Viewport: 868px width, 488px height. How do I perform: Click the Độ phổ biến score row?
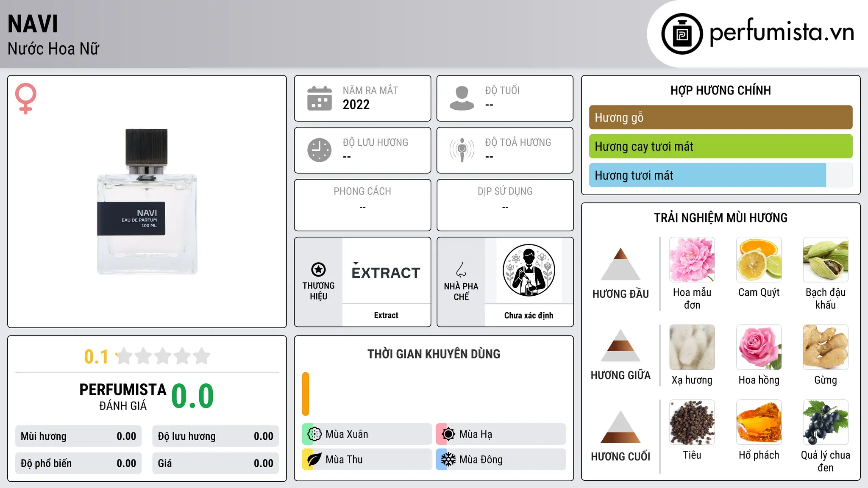click(78, 463)
